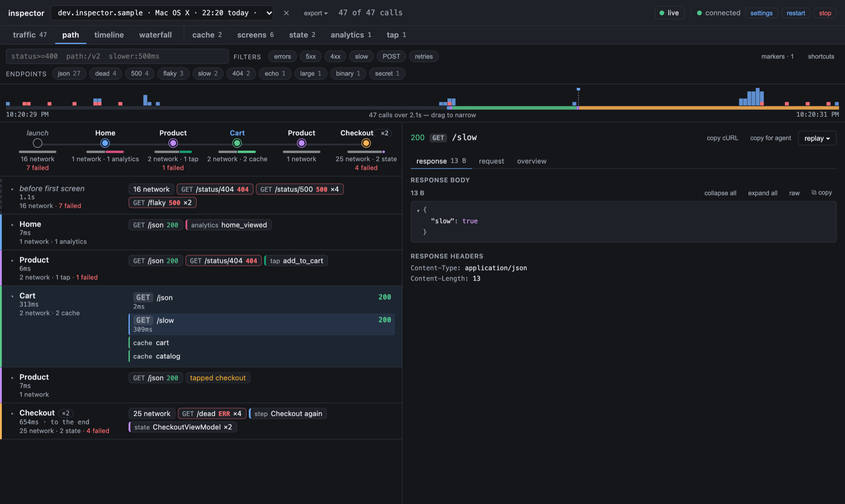Open the shortcuts link

click(821, 57)
